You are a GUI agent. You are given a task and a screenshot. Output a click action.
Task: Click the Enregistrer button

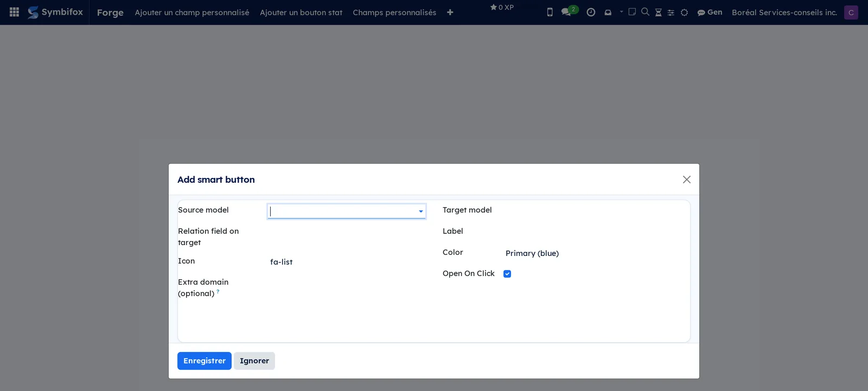tap(205, 361)
